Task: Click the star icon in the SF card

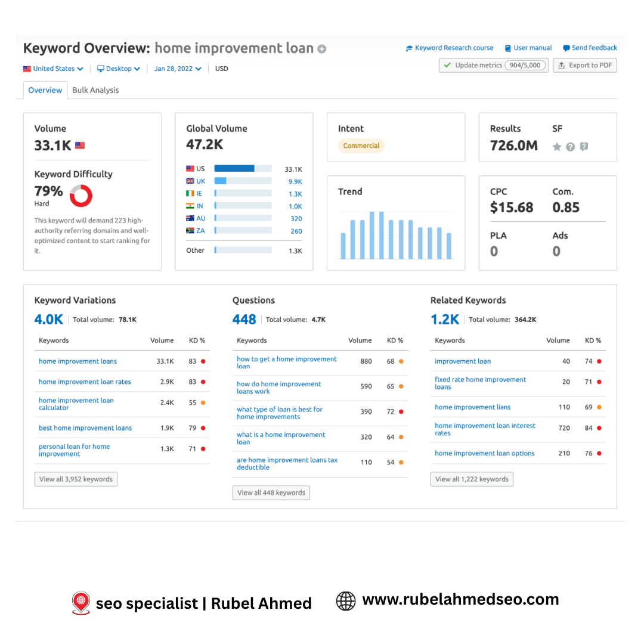Action: (x=556, y=146)
